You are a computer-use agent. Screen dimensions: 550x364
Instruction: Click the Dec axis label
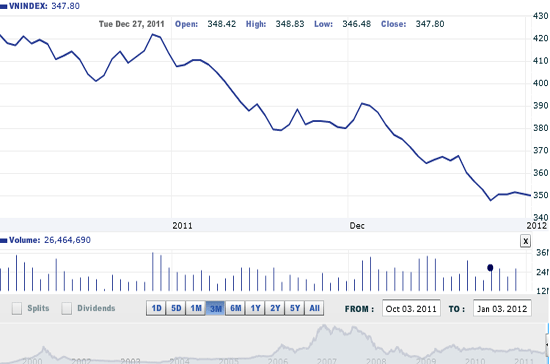(x=357, y=226)
